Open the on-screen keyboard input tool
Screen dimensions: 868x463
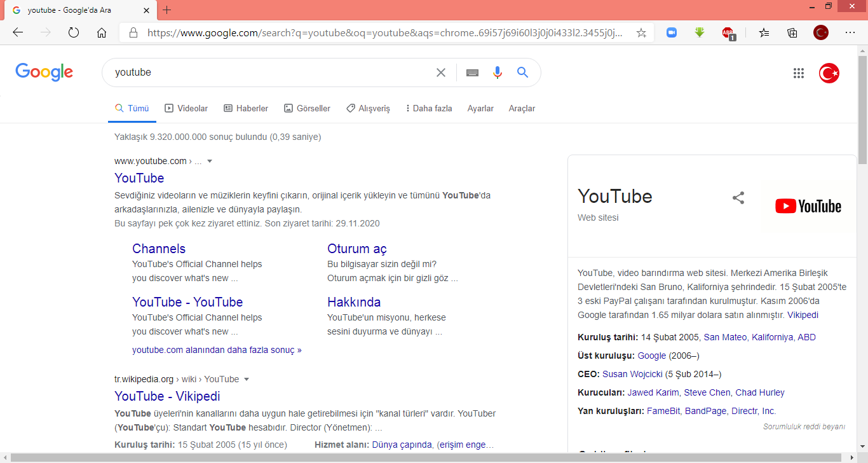472,73
